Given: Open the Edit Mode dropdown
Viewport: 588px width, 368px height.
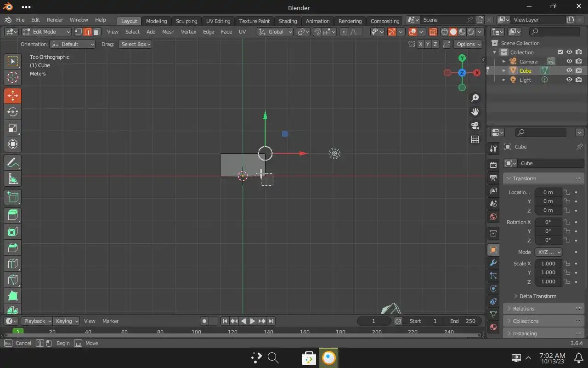Looking at the screenshot, I should pos(46,32).
